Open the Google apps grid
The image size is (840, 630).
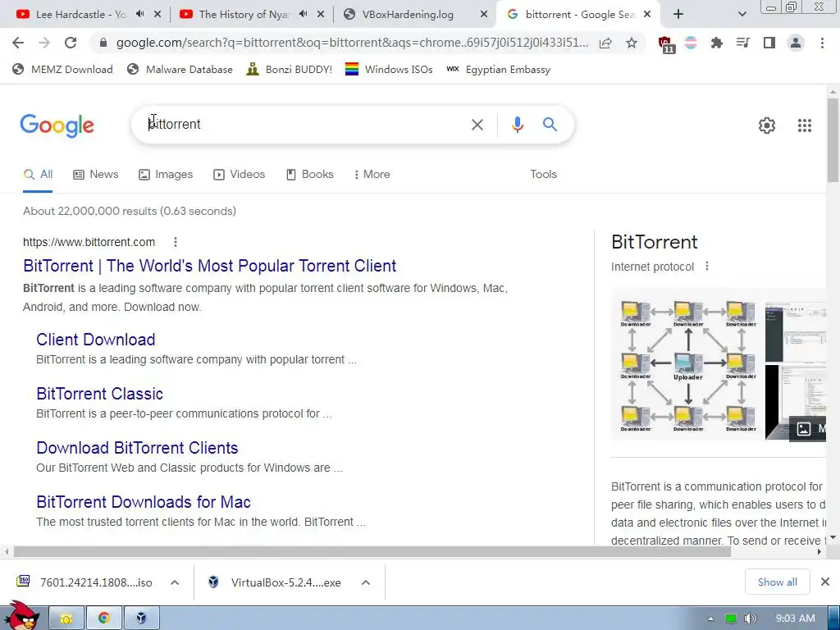point(804,126)
